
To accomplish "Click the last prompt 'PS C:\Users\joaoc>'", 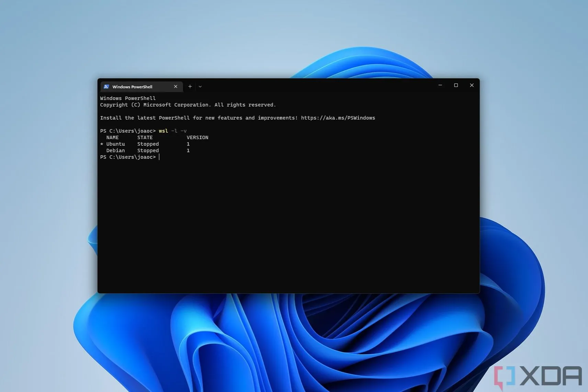I will tap(128, 157).
